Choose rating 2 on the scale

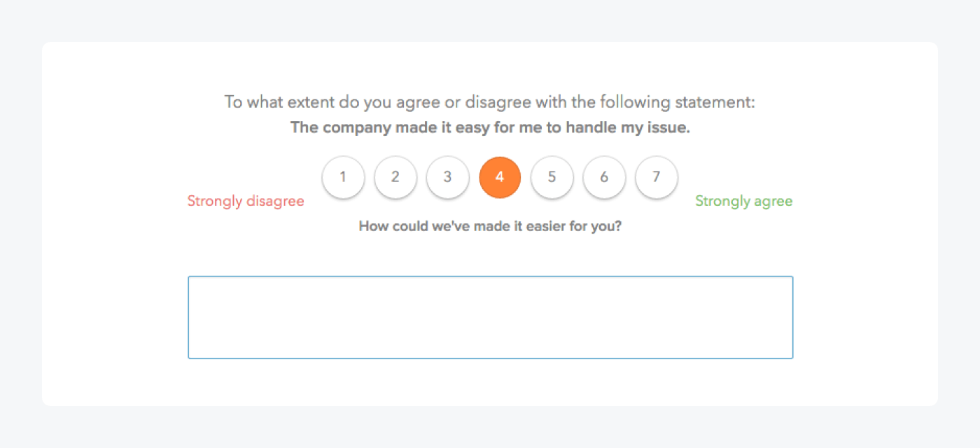(x=395, y=177)
